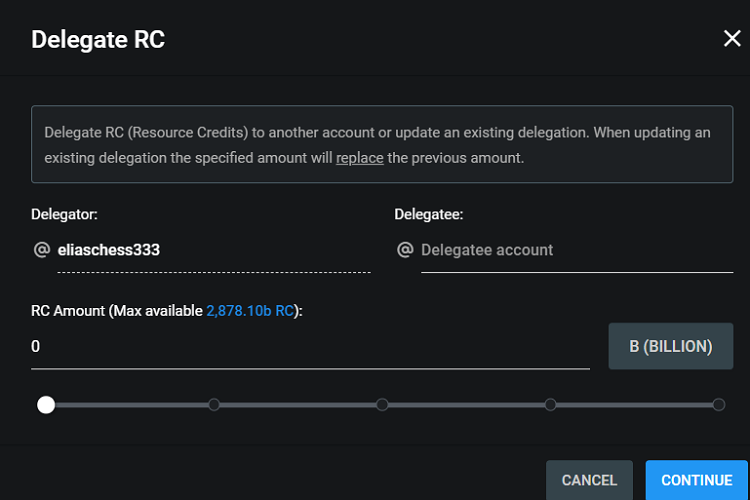Set the RC slider to the 25% mark
This screenshot has height=500, width=750.
pyautogui.click(x=214, y=405)
